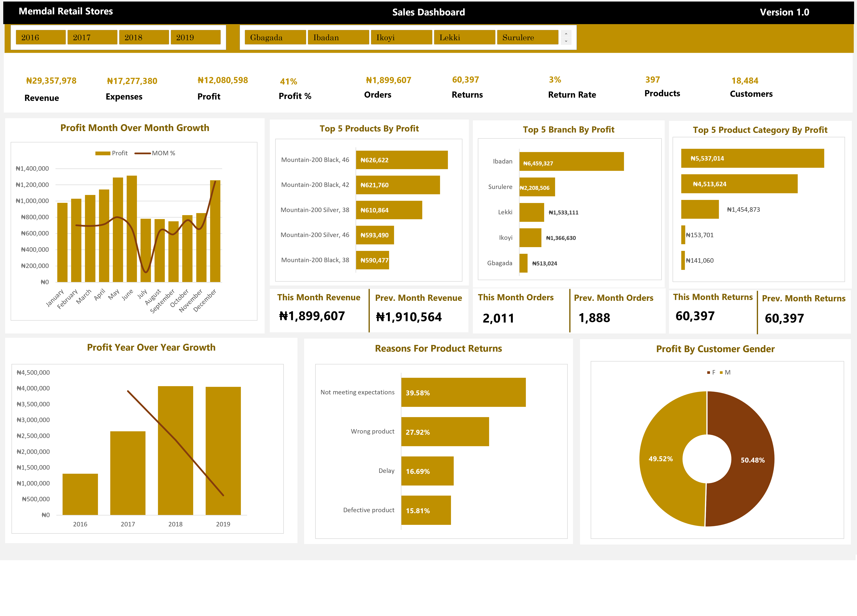Click the 2019 year axis label
Image resolution: width=857 pixels, height=616 pixels.
[223, 524]
